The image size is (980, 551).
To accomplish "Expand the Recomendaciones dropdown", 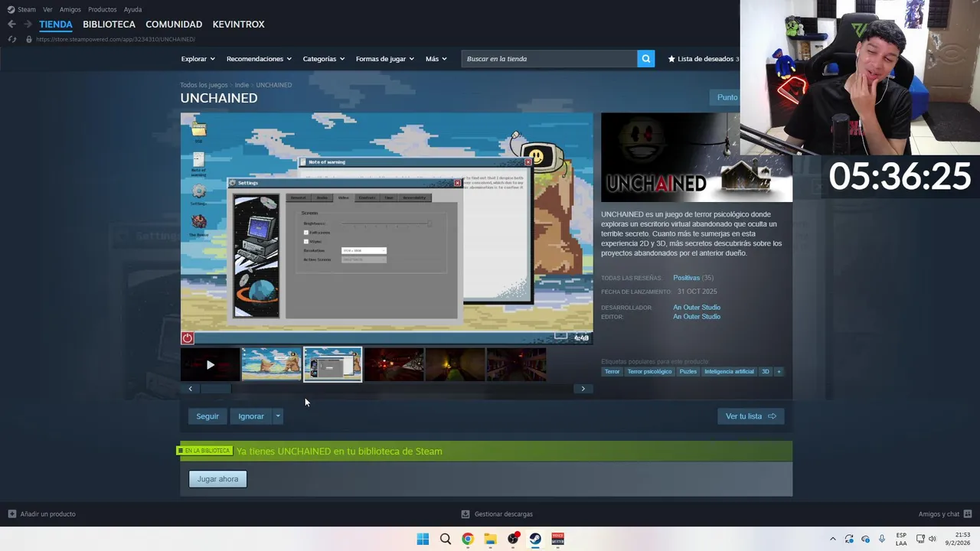I will tap(259, 59).
